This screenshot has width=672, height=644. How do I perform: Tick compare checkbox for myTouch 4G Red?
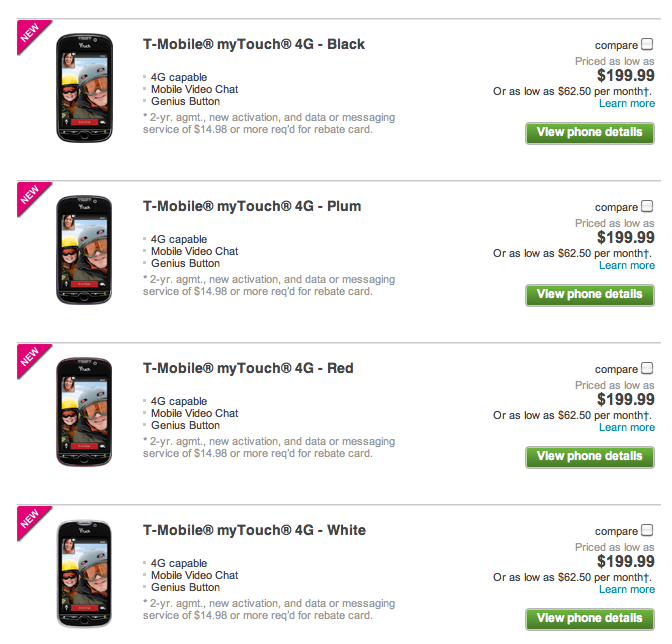pos(647,368)
